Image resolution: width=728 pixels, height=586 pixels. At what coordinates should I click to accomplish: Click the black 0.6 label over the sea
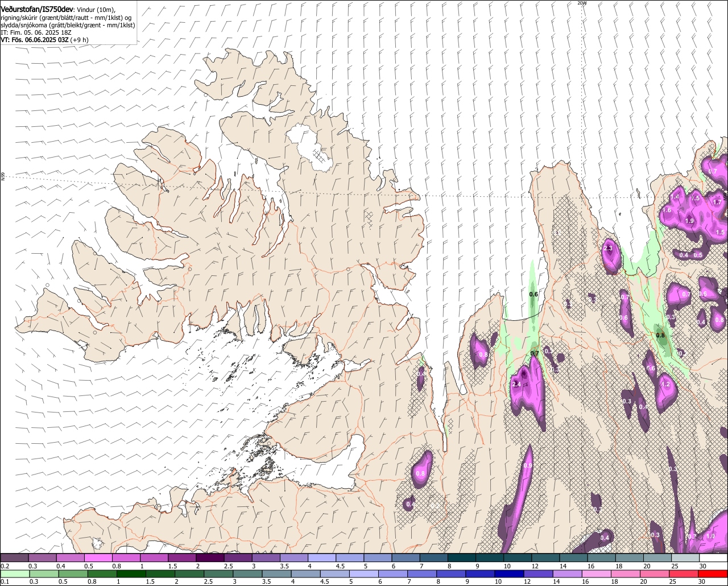[533, 294]
